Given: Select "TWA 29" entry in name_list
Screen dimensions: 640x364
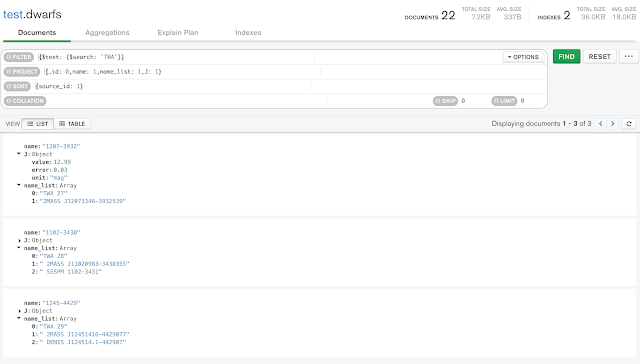Looking at the screenshot, I should click(53, 326).
